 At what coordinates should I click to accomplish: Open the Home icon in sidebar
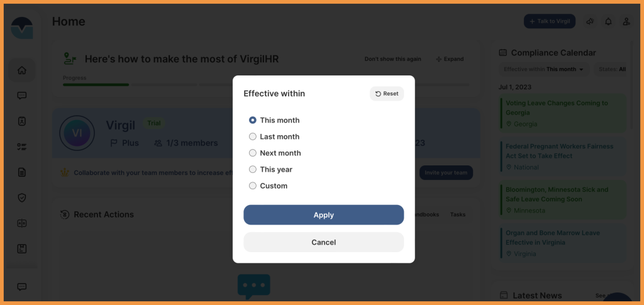point(22,70)
